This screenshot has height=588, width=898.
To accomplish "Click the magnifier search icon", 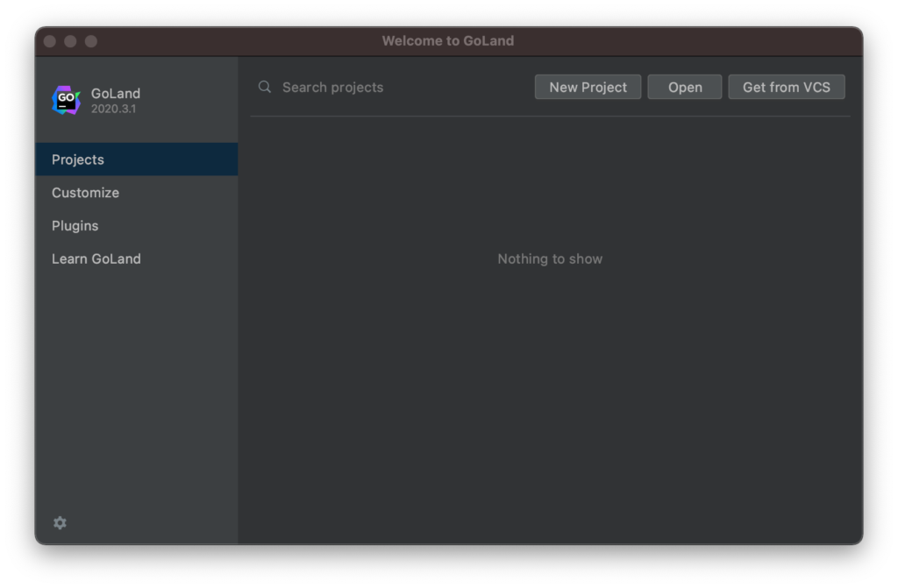I will pyautogui.click(x=265, y=87).
